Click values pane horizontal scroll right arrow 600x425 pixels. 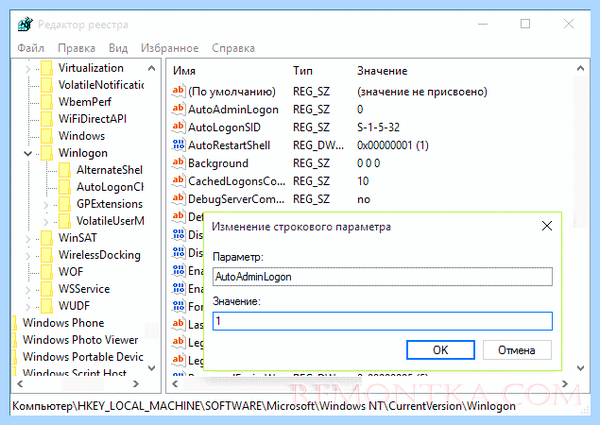[x=565, y=384]
